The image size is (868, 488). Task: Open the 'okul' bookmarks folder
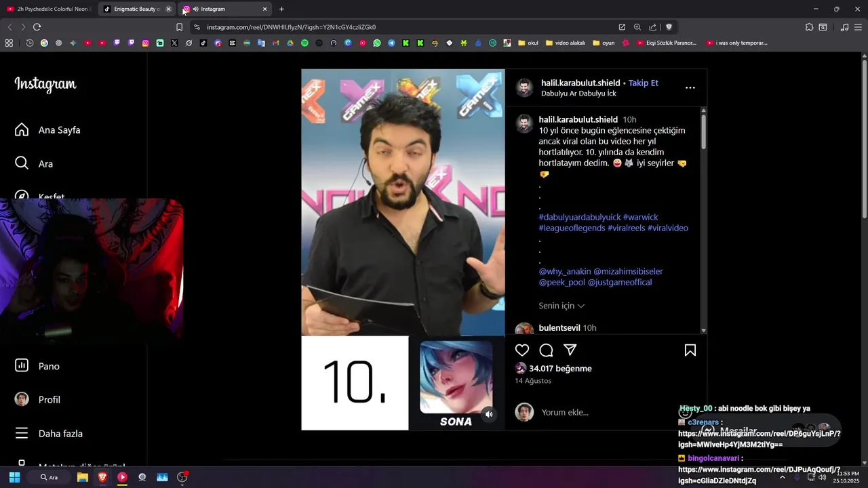(x=528, y=43)
